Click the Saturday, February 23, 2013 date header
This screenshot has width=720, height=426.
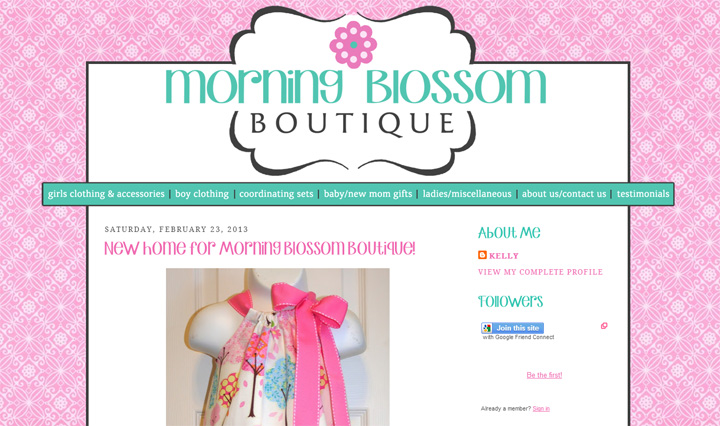tap(176, 229)
